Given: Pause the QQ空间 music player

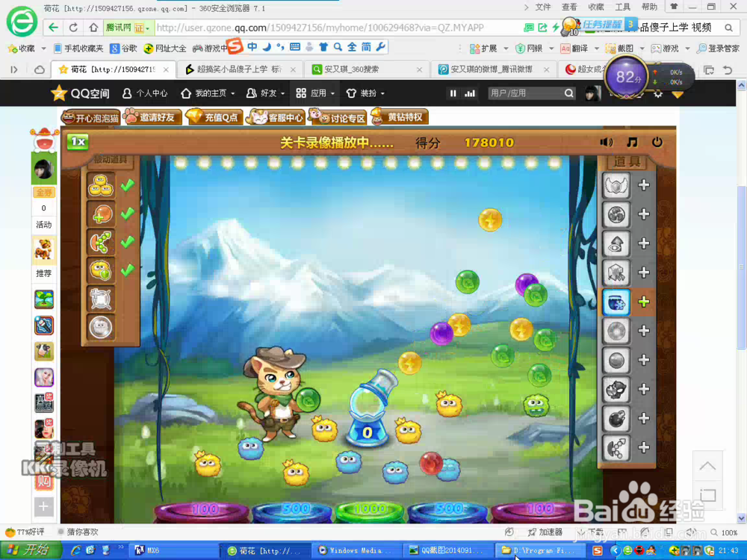Looking at the screenshot, I should (x=453, y=93).
